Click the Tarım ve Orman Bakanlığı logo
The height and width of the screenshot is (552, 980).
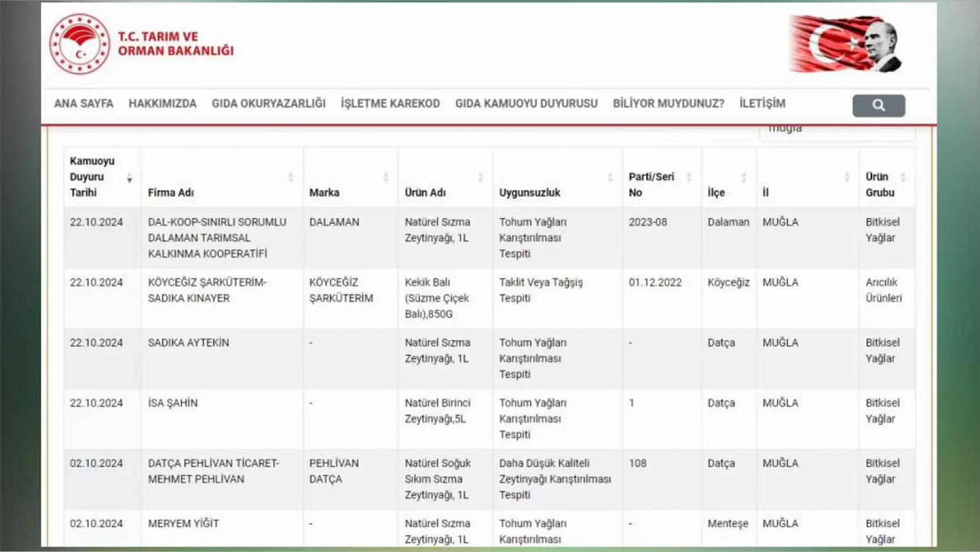point(80,44)
